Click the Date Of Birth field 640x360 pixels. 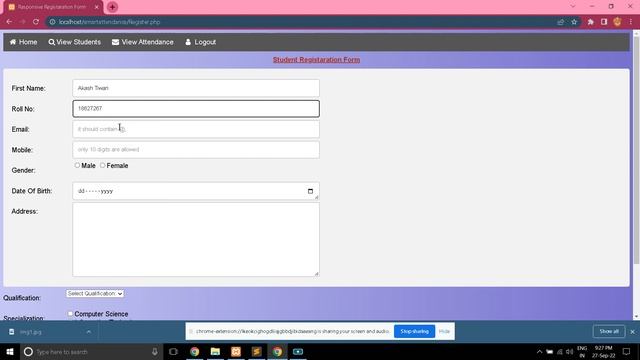click(x=196, y=191)
